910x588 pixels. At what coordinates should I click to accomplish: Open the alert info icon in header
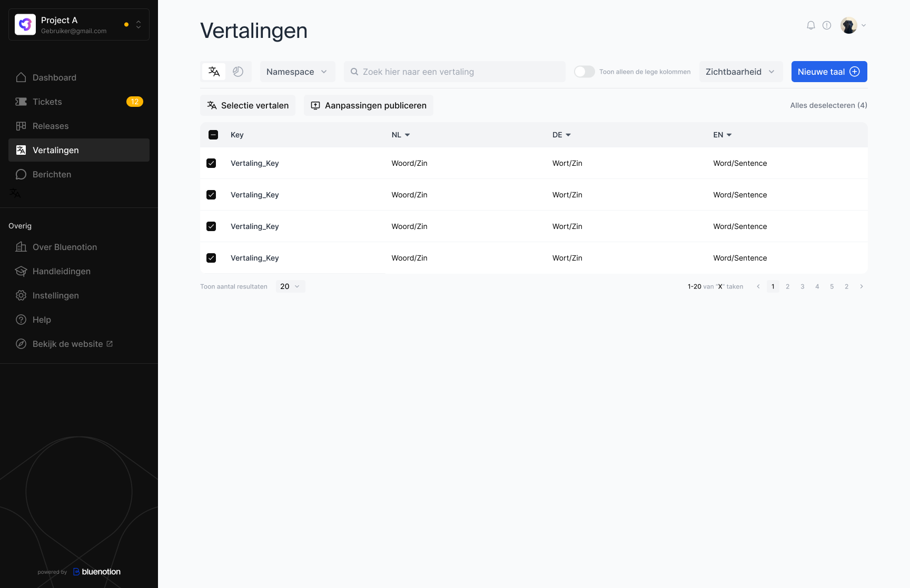pyautogui.click(x=827, y=25)
